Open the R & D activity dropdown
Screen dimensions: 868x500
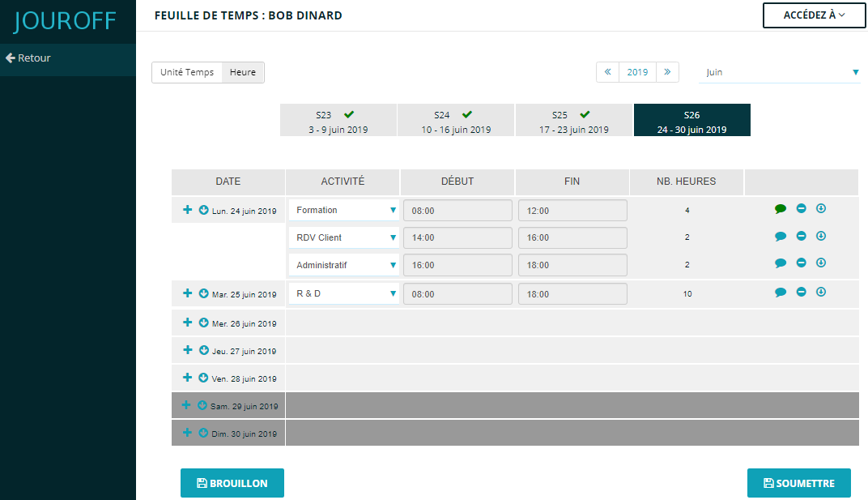[x=344, y=293]
